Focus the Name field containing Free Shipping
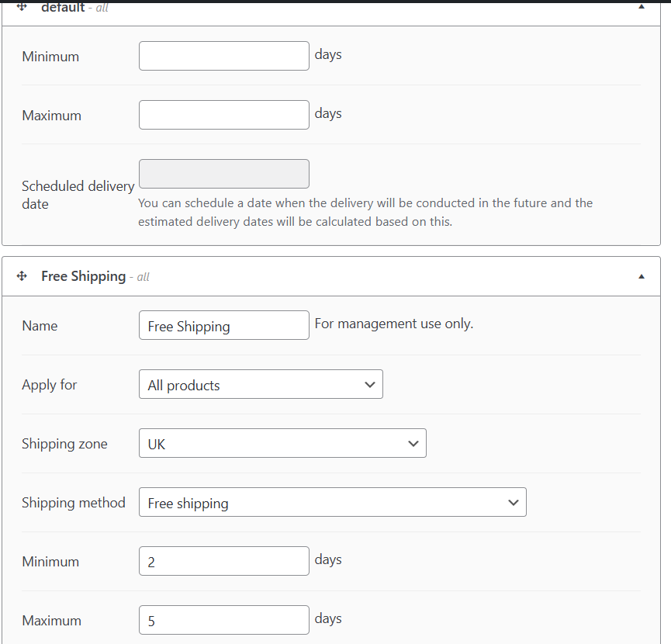Viewport: 671px width, 644px height. coord(223,326)
